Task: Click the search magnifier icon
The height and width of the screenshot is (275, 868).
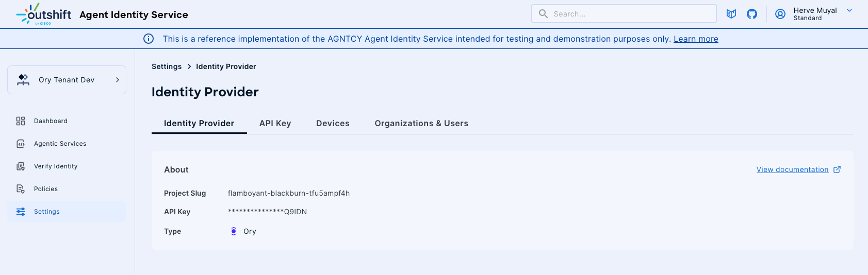Action: (x=543, y=14)
